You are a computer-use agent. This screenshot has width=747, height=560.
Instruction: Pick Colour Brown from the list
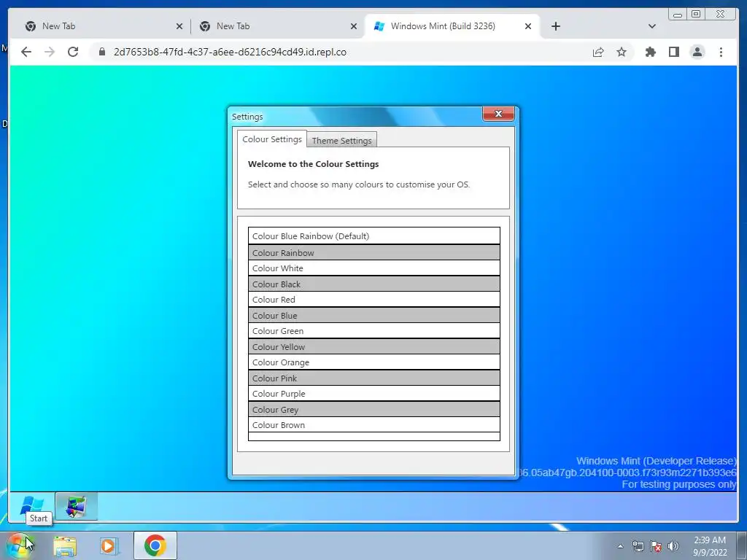coord(374,425)
